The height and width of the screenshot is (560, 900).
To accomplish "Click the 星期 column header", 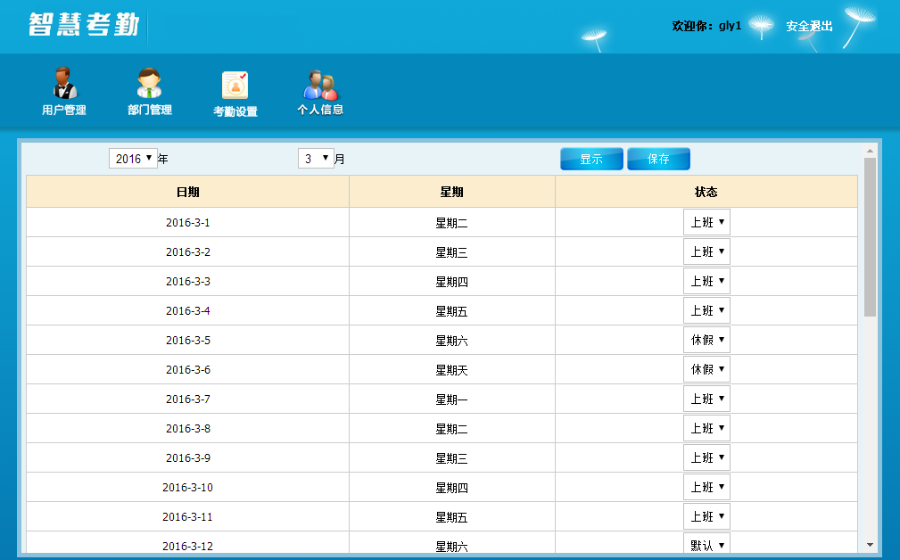I will point(452,192).
